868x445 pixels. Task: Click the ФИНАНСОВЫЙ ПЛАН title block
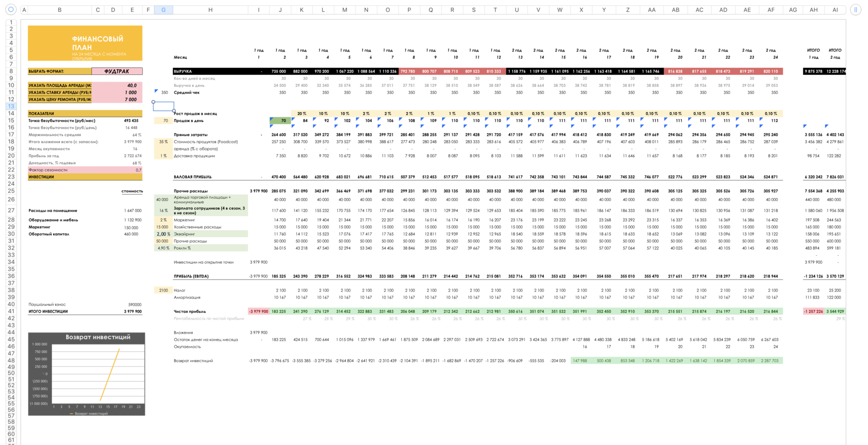(x=85, y=43)
